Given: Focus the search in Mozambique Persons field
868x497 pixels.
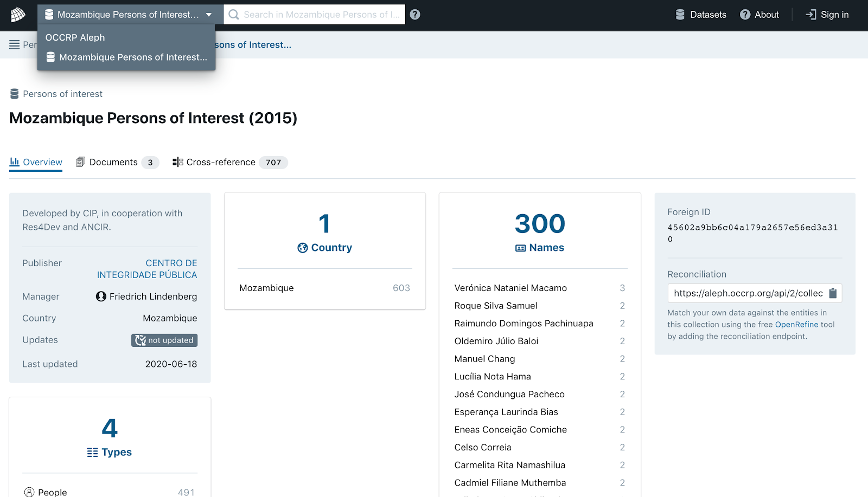Looking at the screenshot, I should tap(321, 15).
